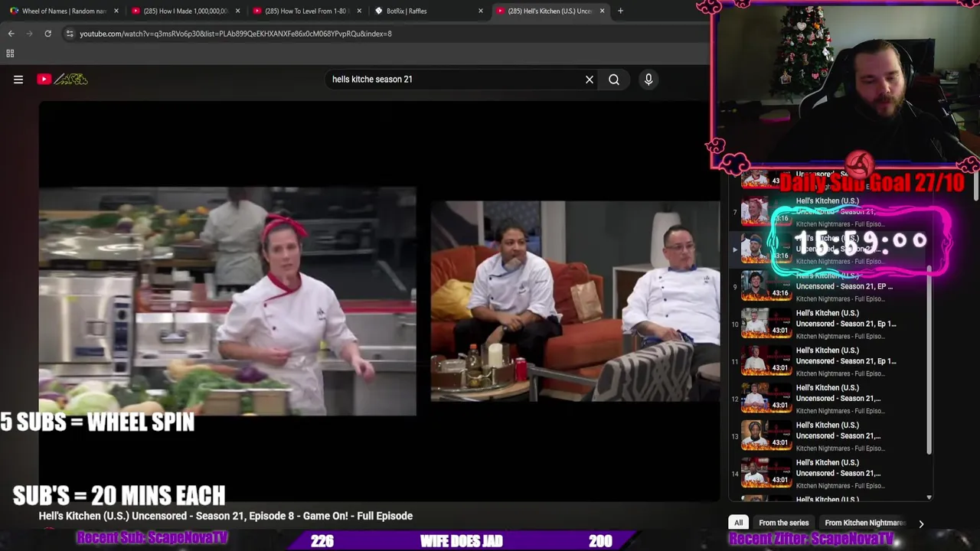The height and width of the screenshot is (551, 980).
Task: Click the browser address bar URL
Action: point(235,34)
